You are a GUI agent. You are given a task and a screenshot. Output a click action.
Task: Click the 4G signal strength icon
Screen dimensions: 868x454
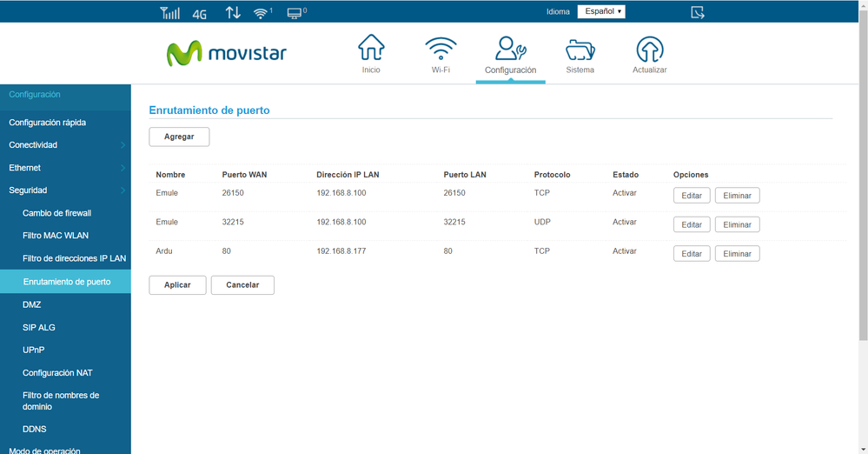pos(170,13)
